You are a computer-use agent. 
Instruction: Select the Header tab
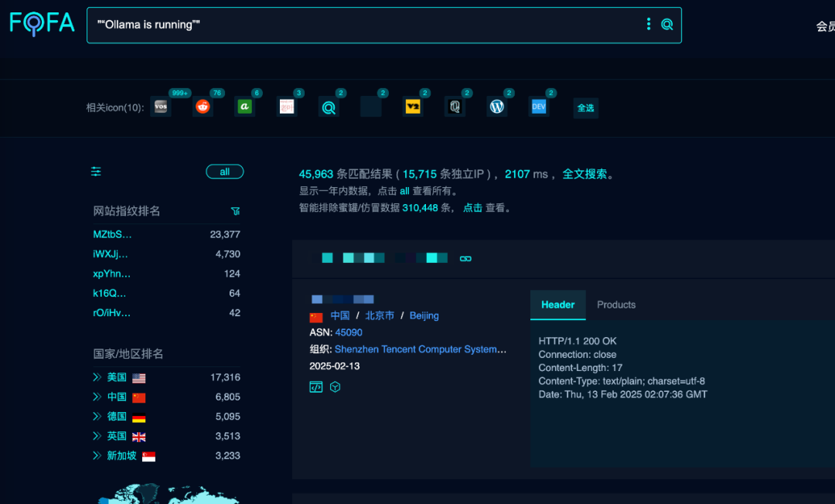coord(557,305)
